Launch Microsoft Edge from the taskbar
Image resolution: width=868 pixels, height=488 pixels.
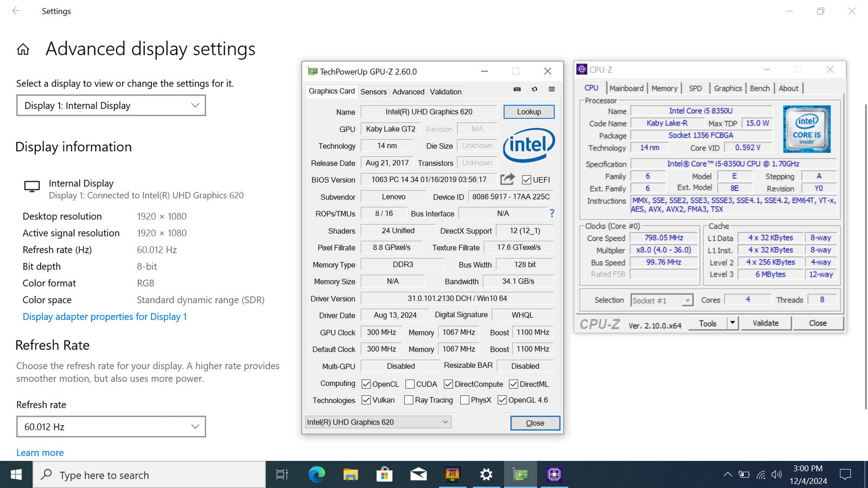pos(316,474)
